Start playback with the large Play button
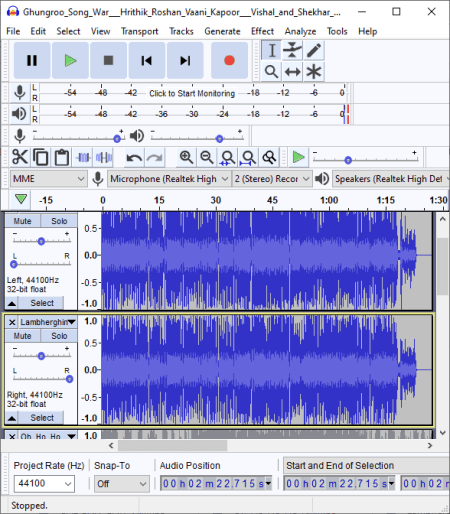 (x=70, y=60)
